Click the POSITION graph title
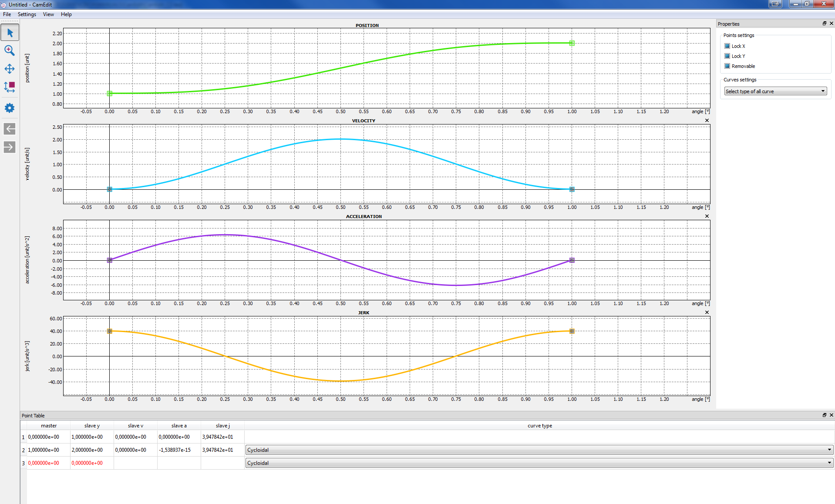Image resolution: width=835 pixels, height=504 pixels. tap(367, 25)
